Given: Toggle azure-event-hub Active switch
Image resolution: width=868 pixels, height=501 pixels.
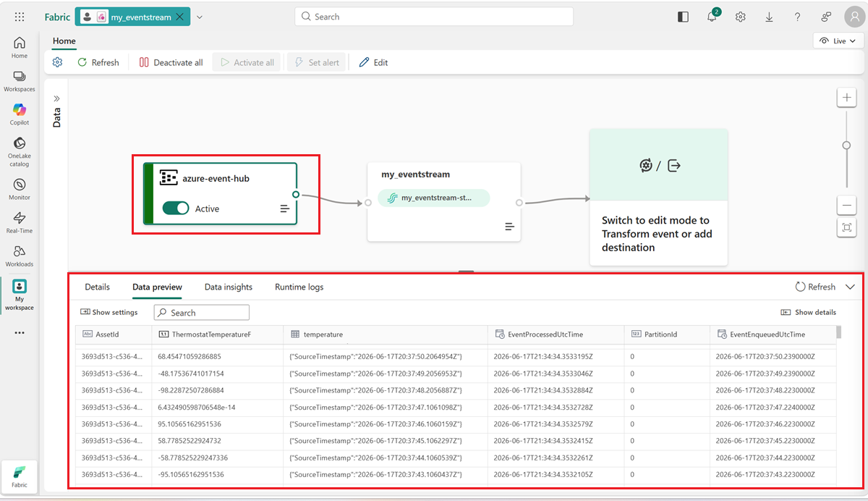Looking at the screenshot, I should pyautogui.click(x=176, y=209).
